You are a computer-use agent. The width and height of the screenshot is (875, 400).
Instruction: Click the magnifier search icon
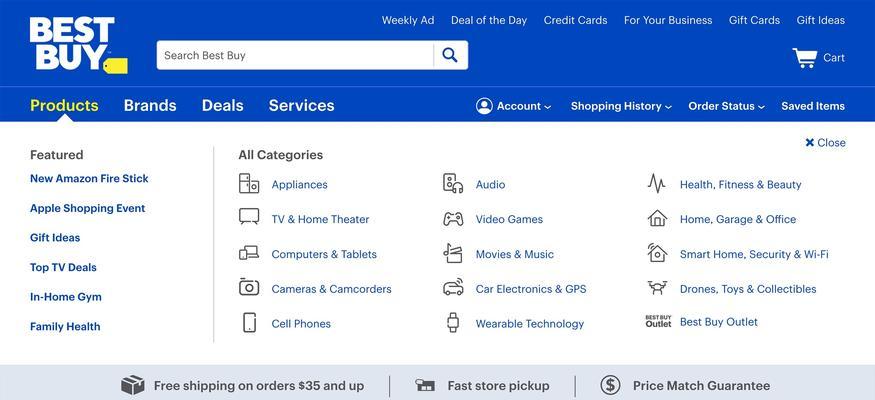coord(450,55)
